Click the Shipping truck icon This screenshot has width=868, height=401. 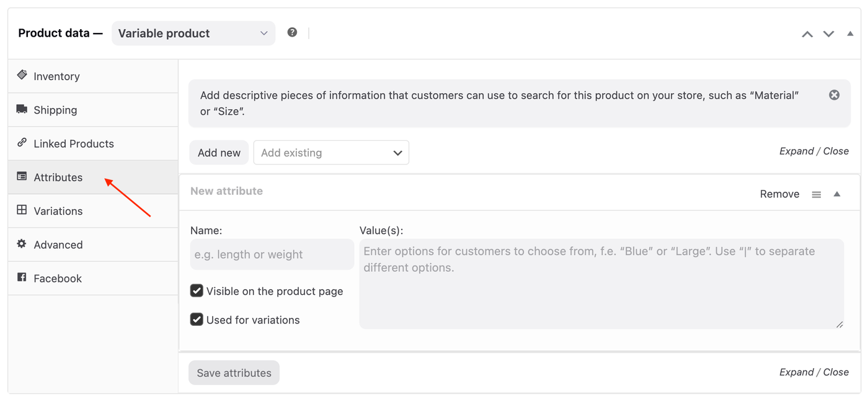click(x=22, y=109)
